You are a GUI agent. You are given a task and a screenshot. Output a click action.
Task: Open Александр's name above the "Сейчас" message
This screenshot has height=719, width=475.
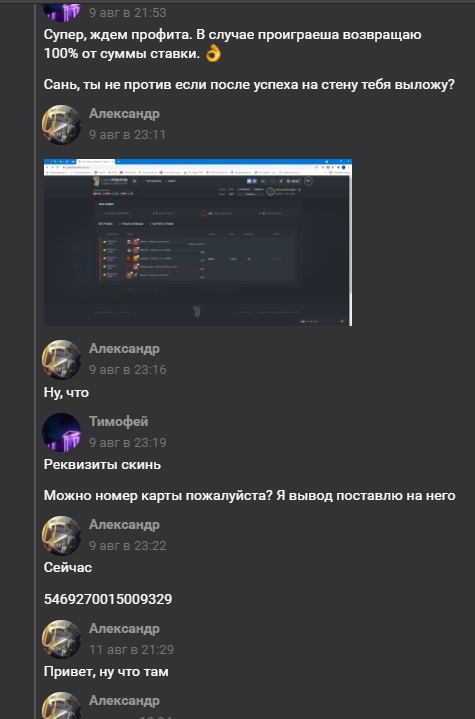[124, 524]
